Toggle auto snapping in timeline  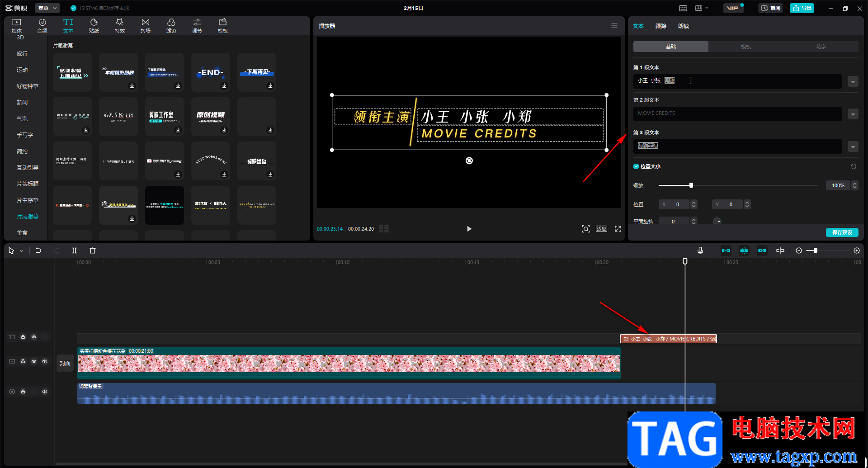point(744,251)
